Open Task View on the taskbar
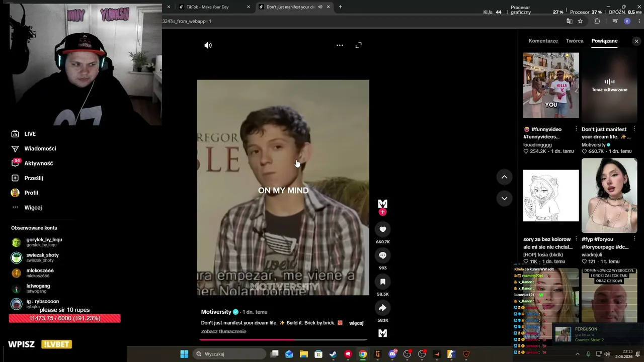This screenshot has height=362, width=644. coord(275,354)
